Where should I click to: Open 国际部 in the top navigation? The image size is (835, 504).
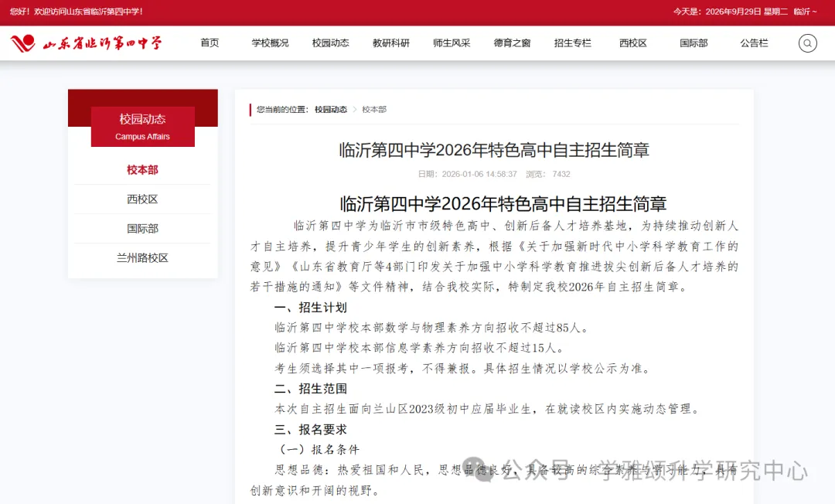coord(694,43)
